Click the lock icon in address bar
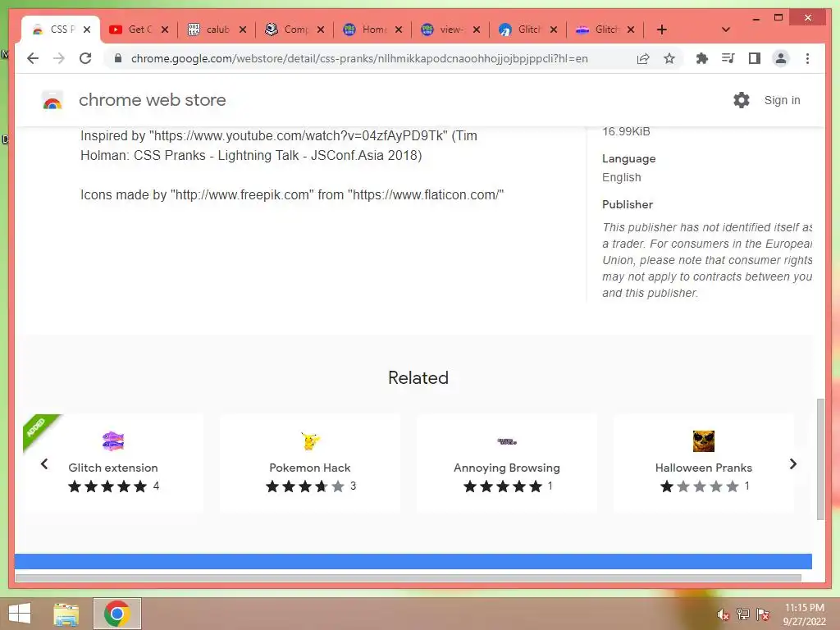 click(x=118, y=58)
